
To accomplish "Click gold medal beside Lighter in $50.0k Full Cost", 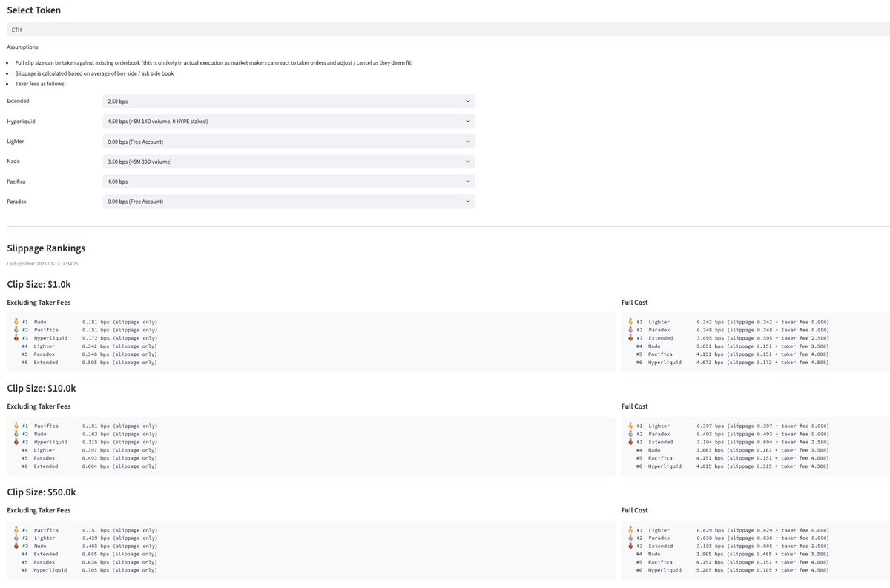I will coord(630,530).
